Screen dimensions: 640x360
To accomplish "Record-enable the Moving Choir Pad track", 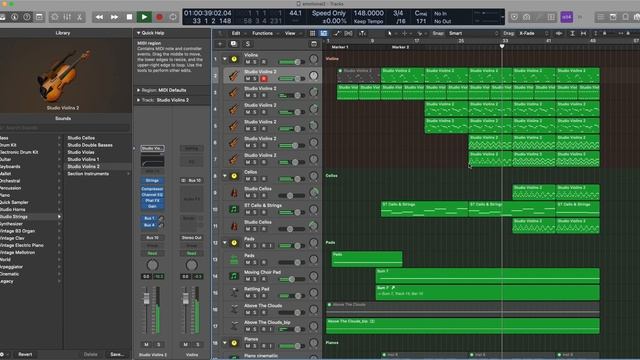I will coord(264,279).
